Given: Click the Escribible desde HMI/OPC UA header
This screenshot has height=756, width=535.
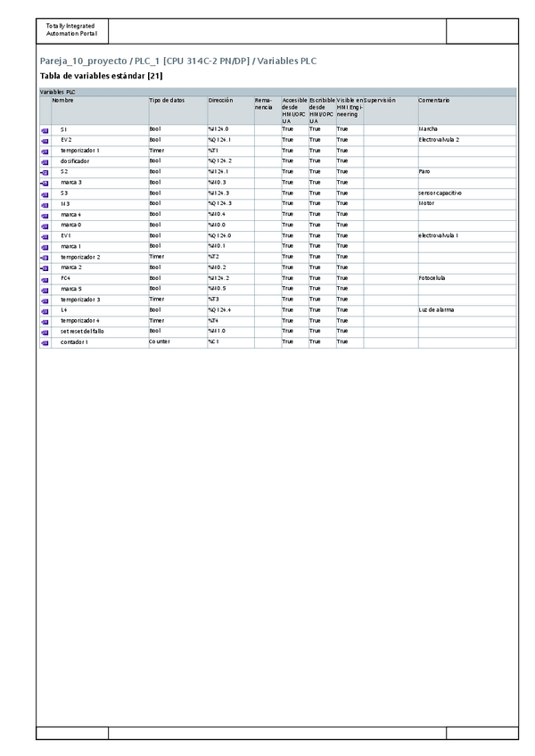Looking at the screenshot, I should click(322, 111).
